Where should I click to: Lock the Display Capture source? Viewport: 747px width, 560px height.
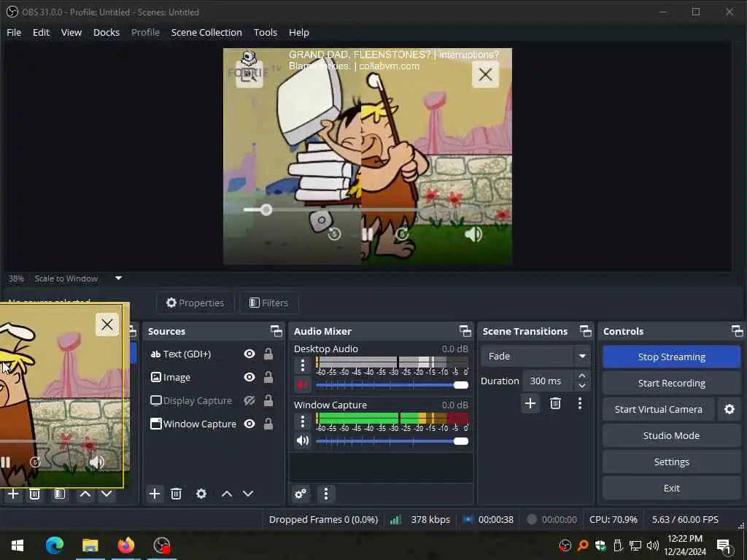[x=268, y=400]
